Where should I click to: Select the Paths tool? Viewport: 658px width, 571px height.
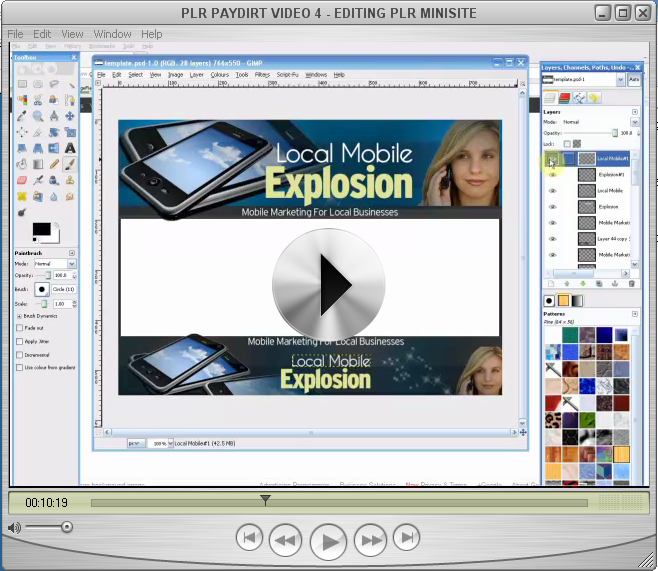click(x=70, y=100)
